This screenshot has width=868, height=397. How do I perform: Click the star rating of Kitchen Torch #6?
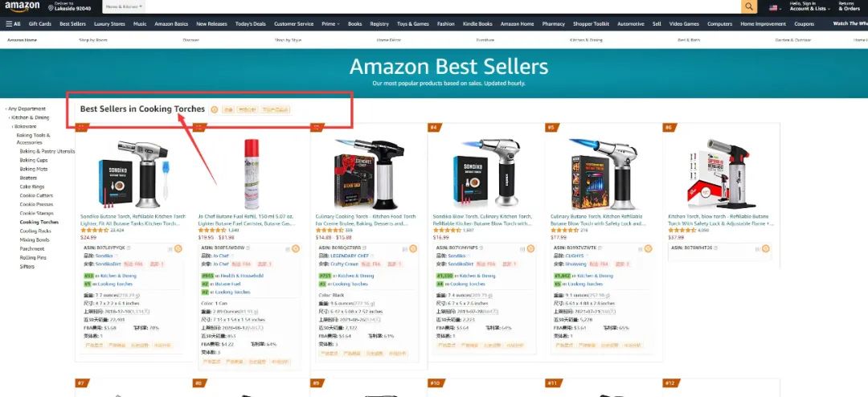(682, 231)
